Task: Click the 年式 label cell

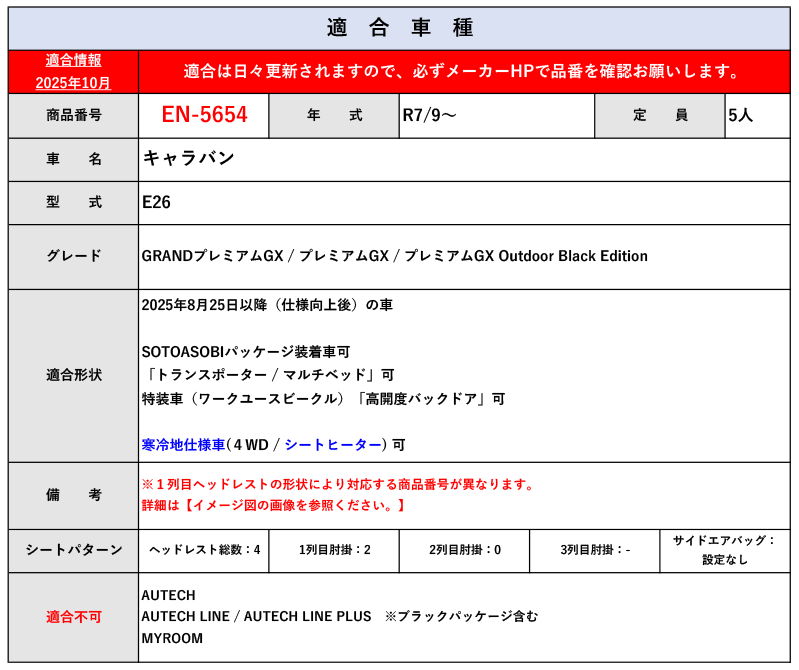Action: click(334, 115)
